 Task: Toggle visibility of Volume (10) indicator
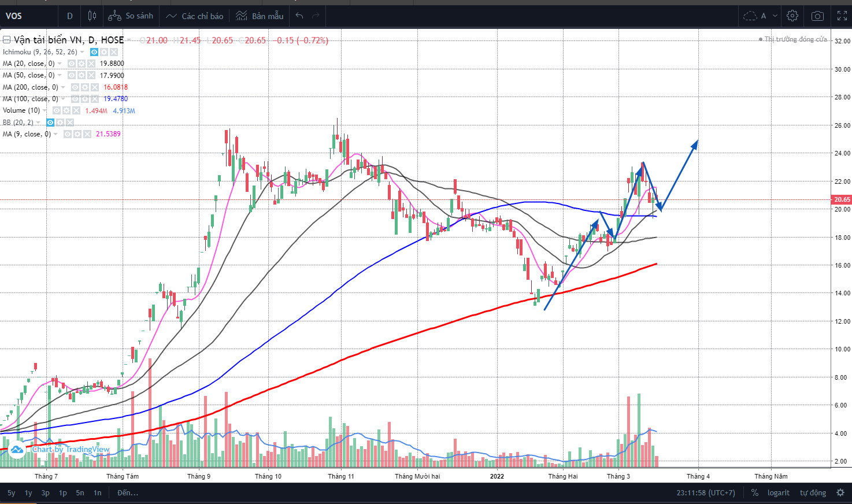[57, 110]
